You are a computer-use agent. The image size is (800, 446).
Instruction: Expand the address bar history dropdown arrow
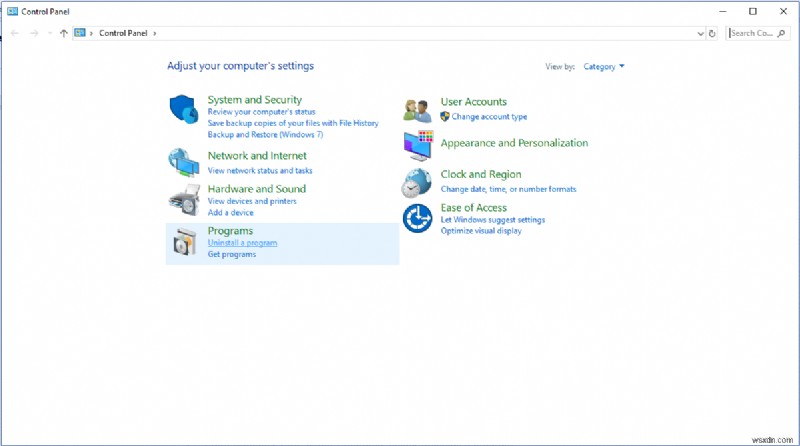click(x=698, y=33)
